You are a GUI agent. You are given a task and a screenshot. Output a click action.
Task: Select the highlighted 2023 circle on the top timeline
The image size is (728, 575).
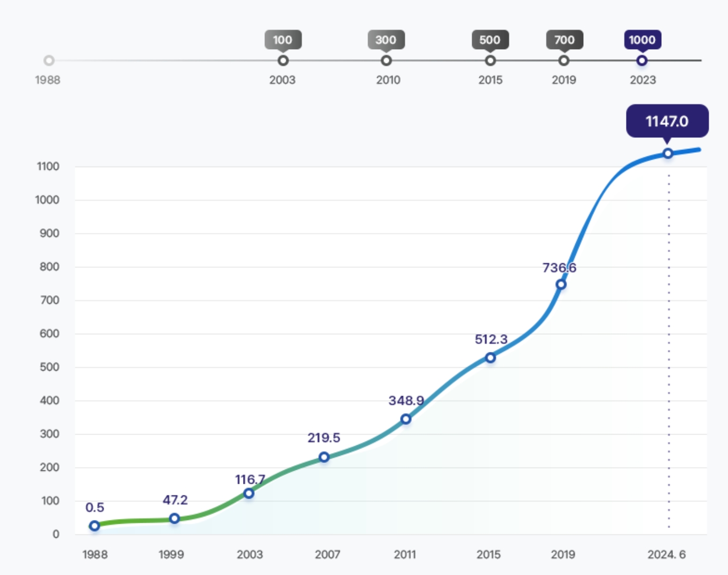(x=642, y=60)
